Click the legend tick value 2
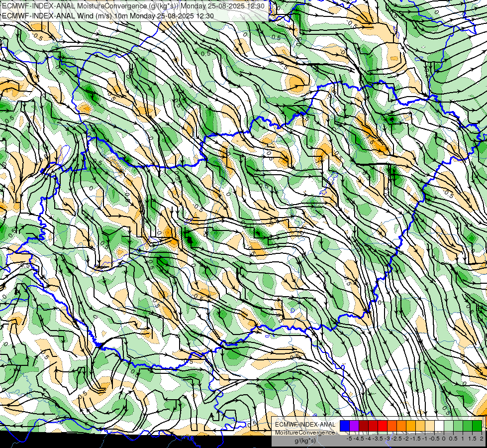 click(482, 439)
